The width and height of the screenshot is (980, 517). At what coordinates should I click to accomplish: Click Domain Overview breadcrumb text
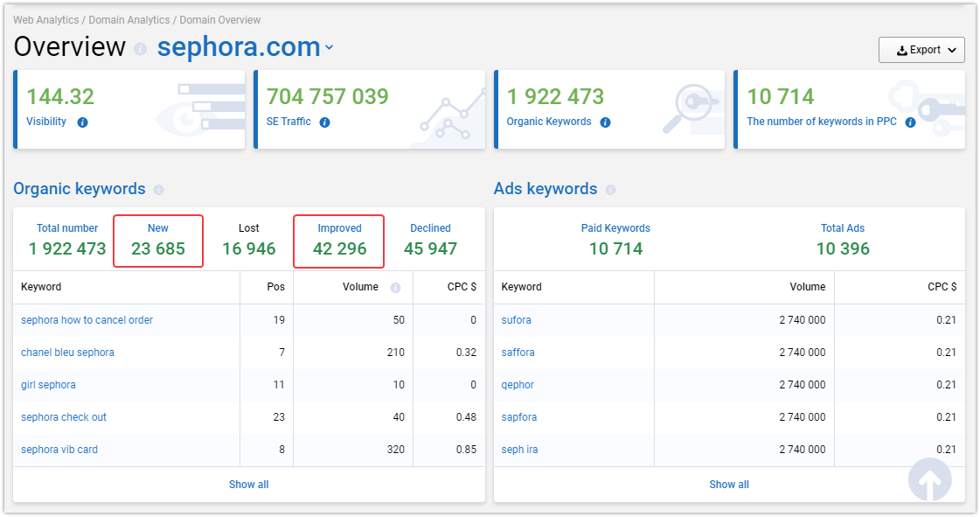(x=220, y=20)
